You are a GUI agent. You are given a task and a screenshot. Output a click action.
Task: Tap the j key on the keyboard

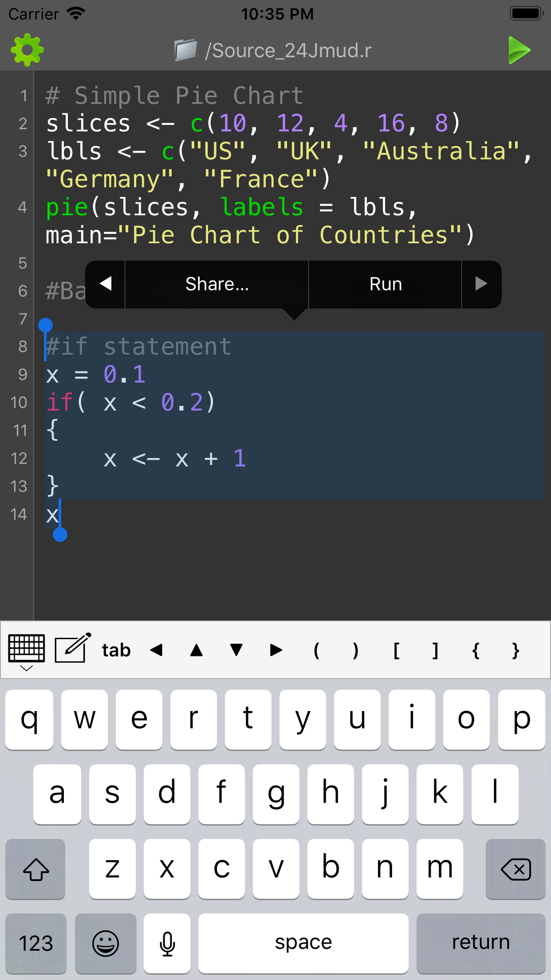(x=385, y=794)
